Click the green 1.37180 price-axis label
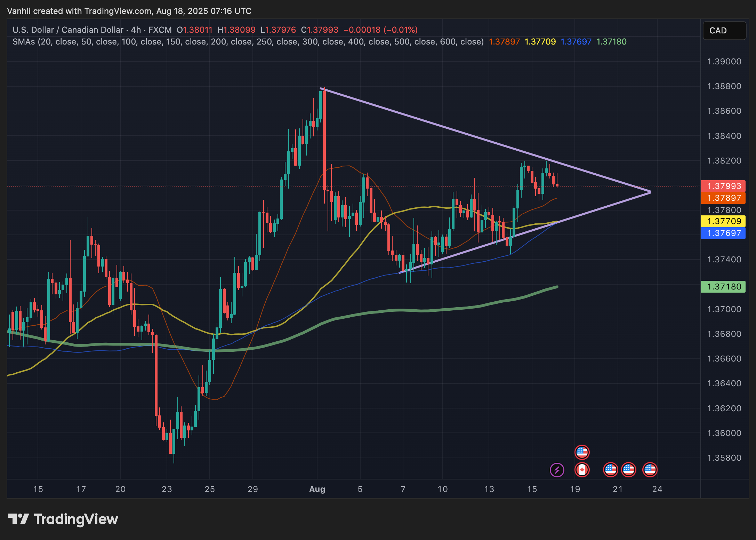 point(723,287)
